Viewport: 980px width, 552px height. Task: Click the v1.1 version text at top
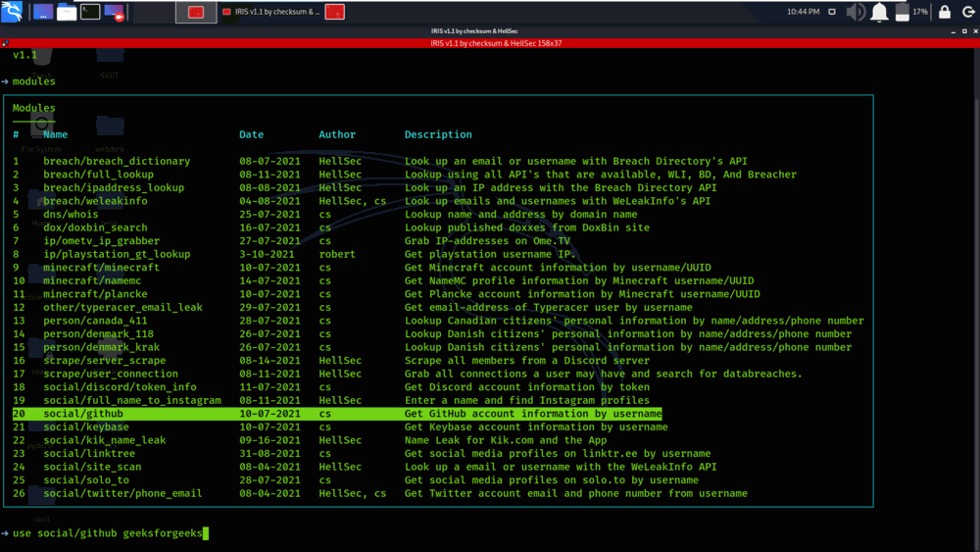point(25,55)
